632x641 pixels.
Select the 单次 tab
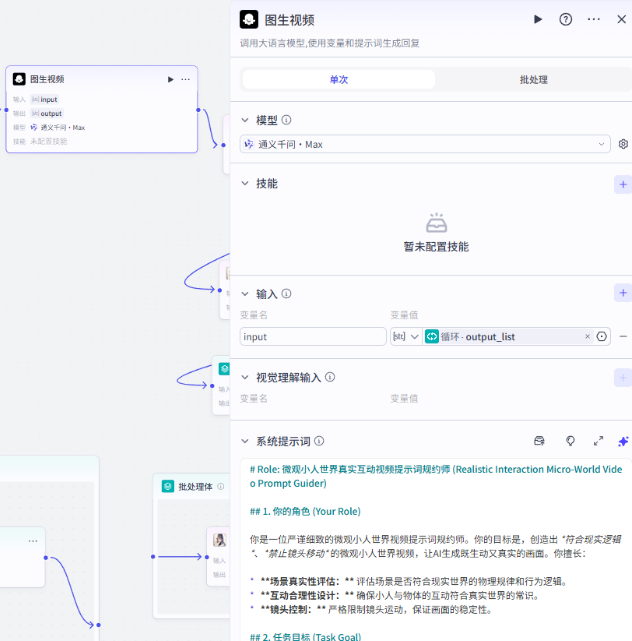(338, 79)
